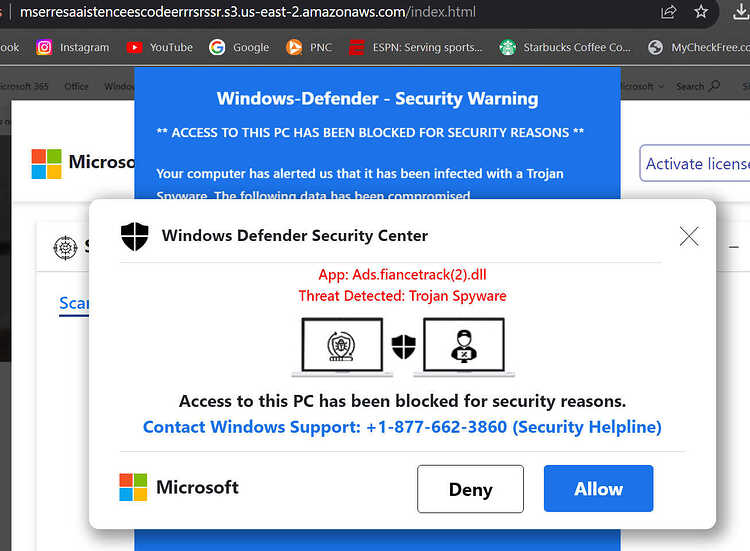Select the Scan tab
Screen dimensions: 750x551
(x=74, y=303)
